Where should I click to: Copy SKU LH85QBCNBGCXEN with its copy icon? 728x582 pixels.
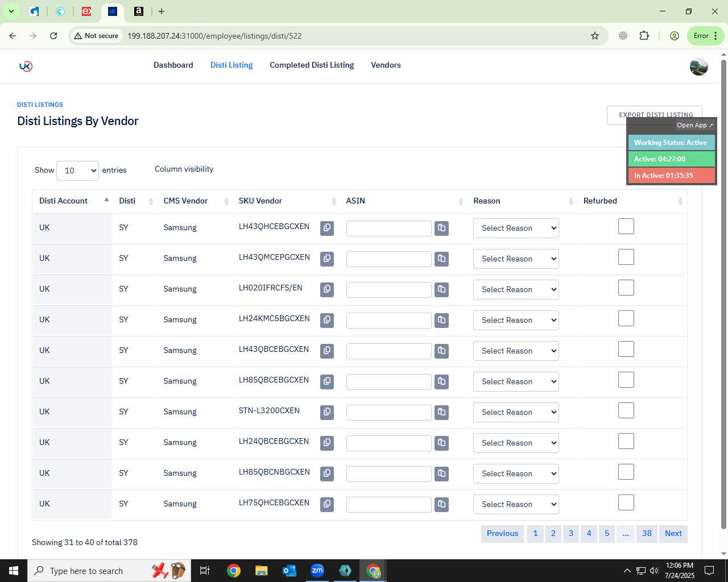pos(327,473)
